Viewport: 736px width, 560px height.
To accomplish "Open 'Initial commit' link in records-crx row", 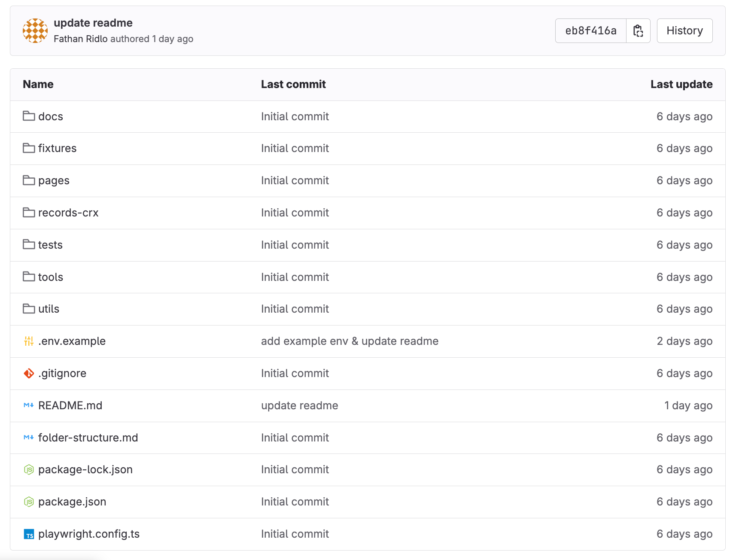I will pyautogui.click(x=295, y=213).
